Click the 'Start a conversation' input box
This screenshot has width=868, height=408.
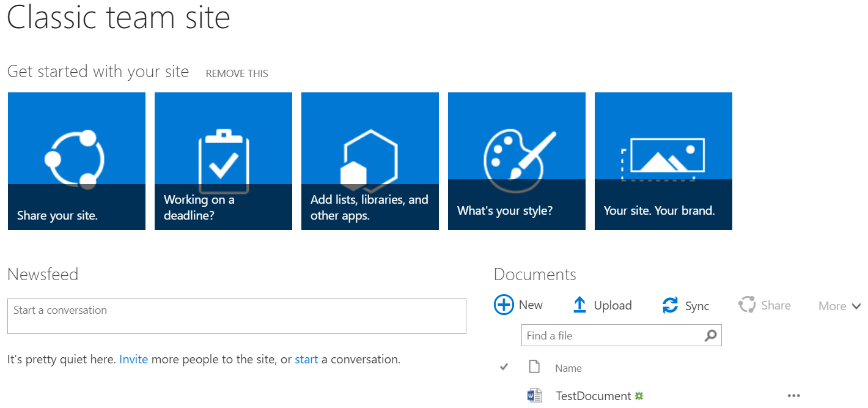[237, 316]
